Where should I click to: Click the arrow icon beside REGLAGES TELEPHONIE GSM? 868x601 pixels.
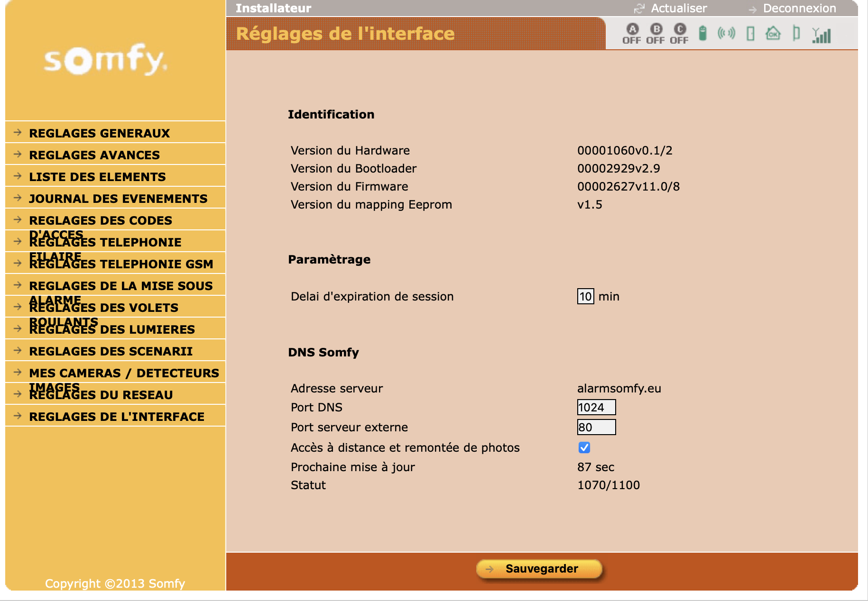pos(18,263)
